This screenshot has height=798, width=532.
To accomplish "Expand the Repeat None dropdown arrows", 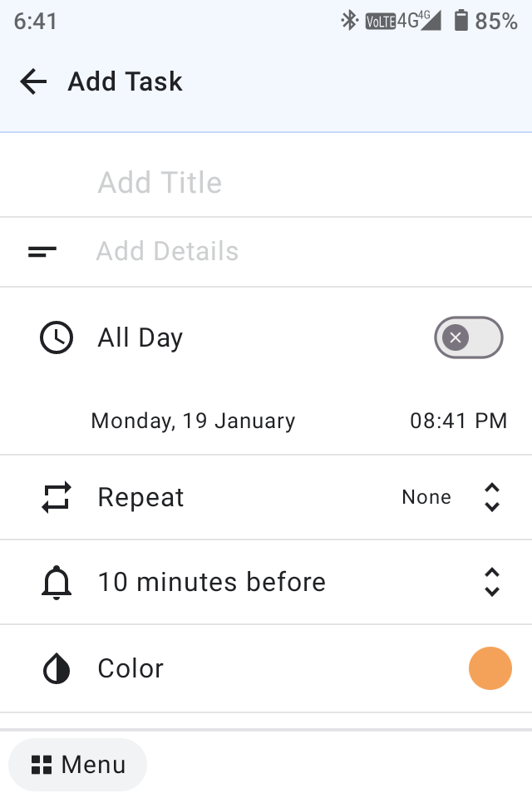I will point(491,497).
